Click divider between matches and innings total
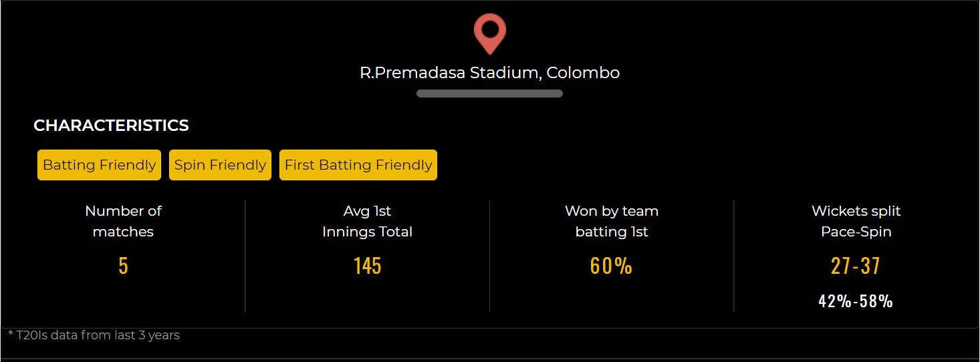The width and height of the screenshot is (980, 362). 245,256
